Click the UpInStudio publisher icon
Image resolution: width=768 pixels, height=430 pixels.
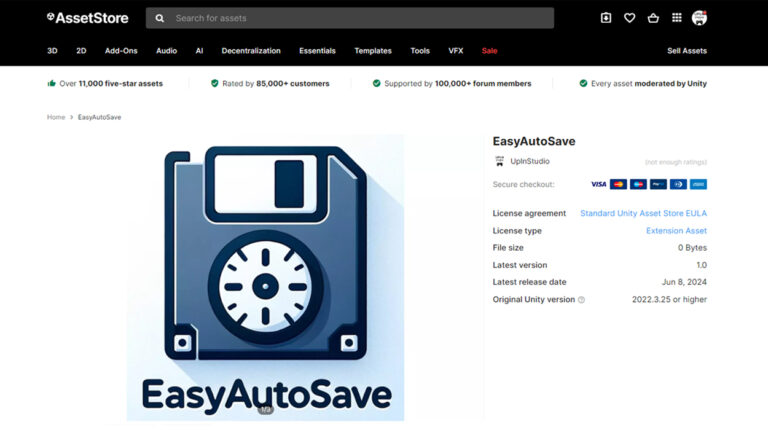point(499,161)
